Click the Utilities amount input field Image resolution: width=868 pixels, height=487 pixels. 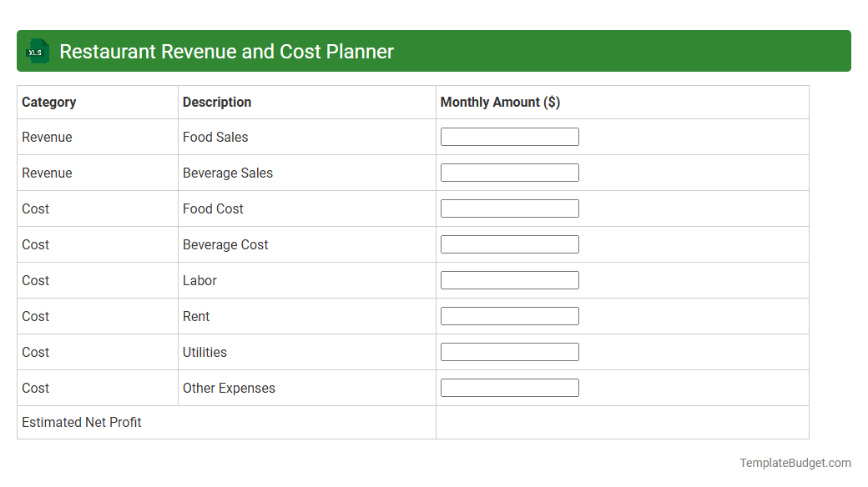tap(509, 351)
